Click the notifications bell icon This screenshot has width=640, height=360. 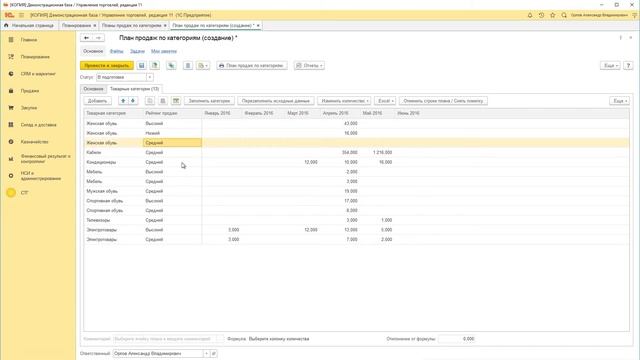tap(530, 15)
